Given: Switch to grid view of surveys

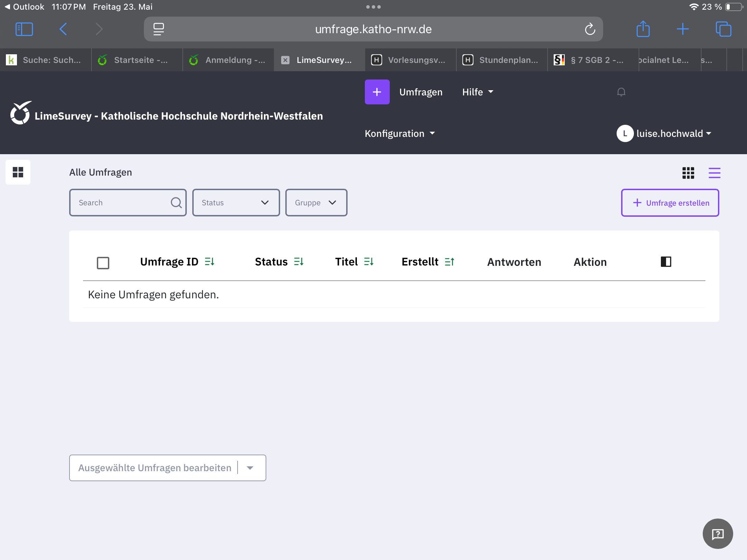Looking at the screenshot, I should tap(688, 172).
